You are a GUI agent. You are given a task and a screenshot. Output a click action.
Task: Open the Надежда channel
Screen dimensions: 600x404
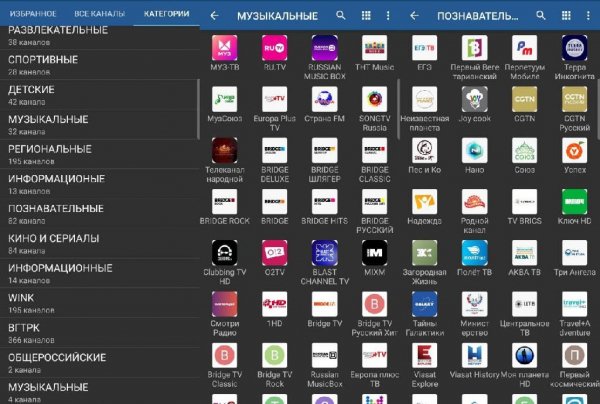coord(424,202)
